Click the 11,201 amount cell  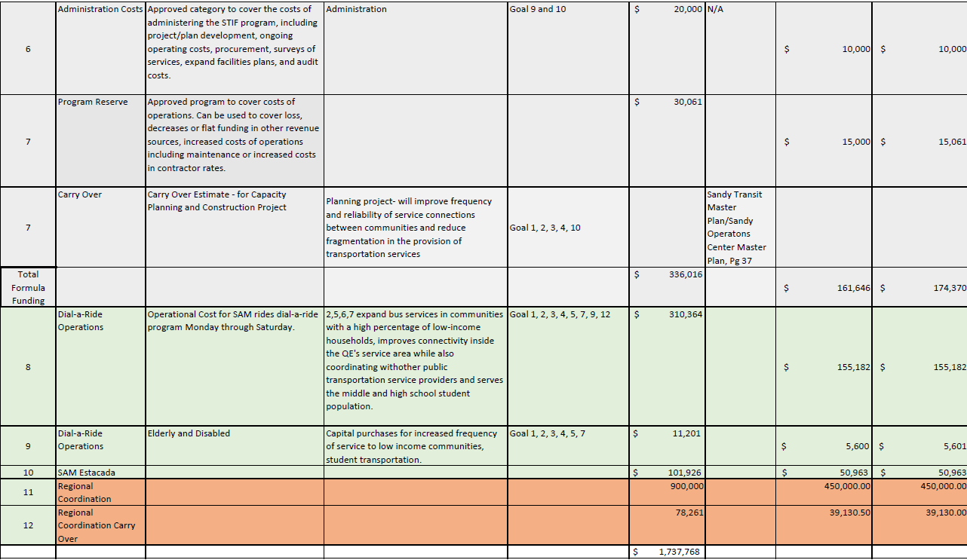tap(667, 445)
